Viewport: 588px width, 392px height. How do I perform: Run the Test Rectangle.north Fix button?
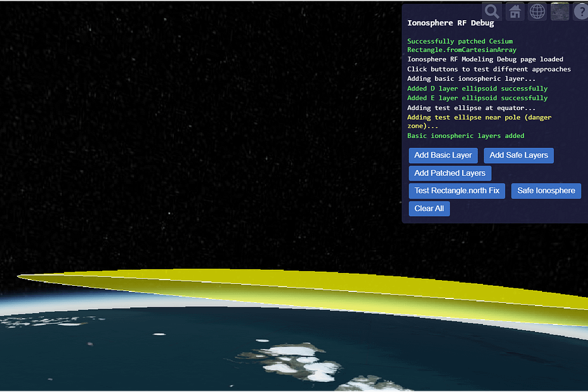click(456, 191)
